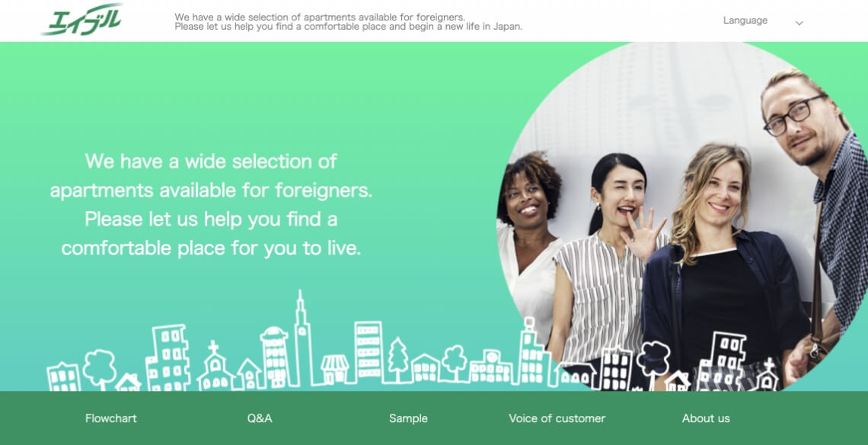The height and width of the screenshot is (445, 868).
Task: Expand the Language chevron arrow
Action: point(799,24)
